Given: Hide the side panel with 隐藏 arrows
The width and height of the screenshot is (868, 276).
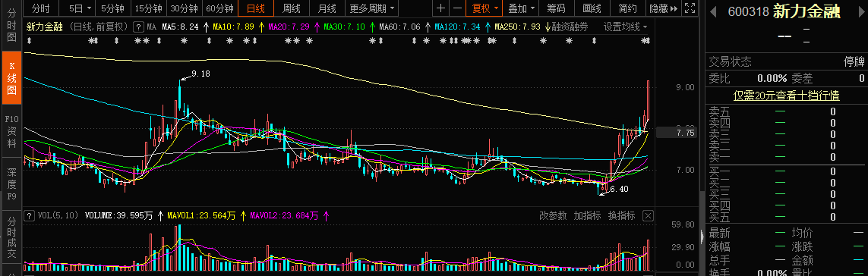Looking at the screenshot, I should coord(663,8).
